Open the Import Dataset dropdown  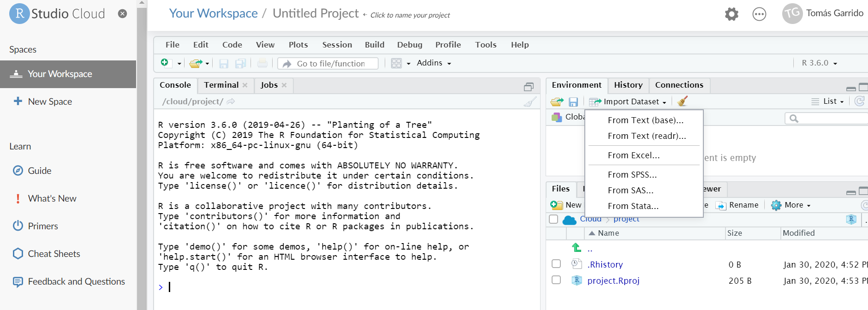point(628,101)
